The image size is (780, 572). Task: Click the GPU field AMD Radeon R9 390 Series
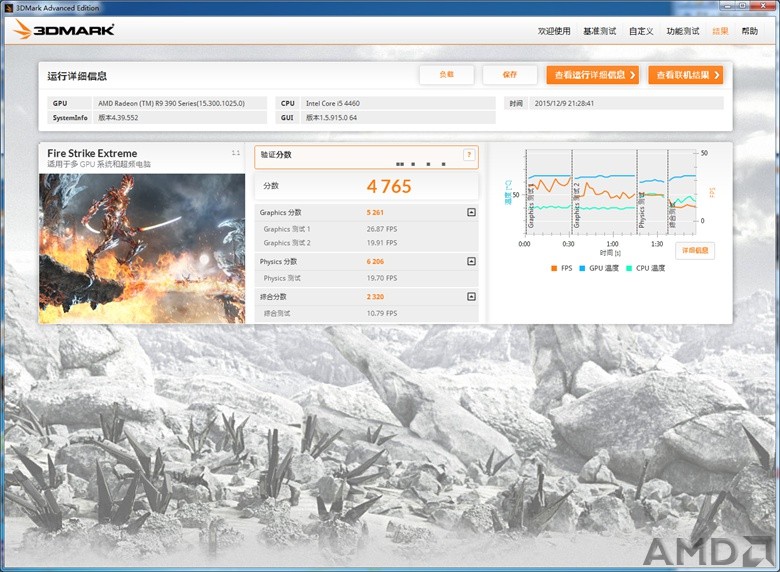pyautogui.click(x=180, y=103)
